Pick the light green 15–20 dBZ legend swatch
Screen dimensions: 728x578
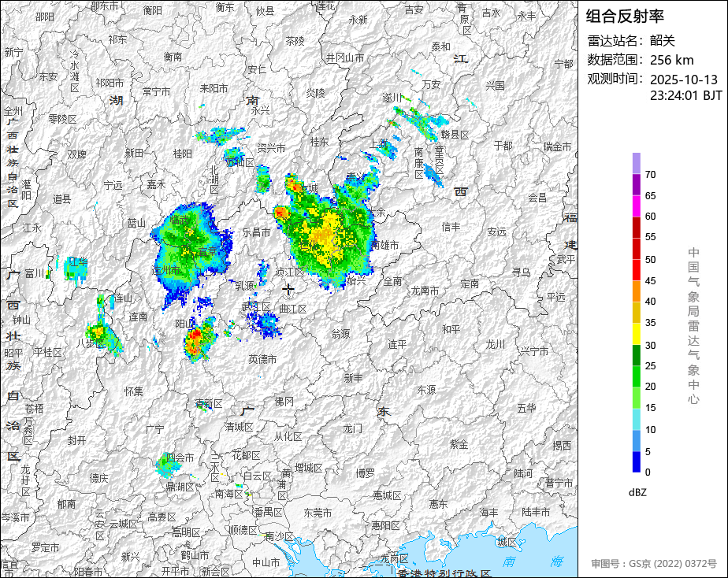tap(636, 398)
